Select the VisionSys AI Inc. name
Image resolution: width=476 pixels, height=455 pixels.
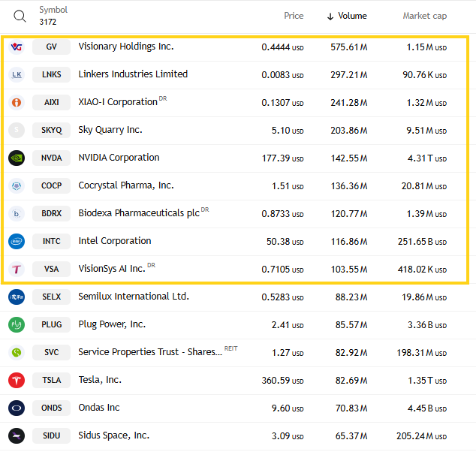(112, 269)
